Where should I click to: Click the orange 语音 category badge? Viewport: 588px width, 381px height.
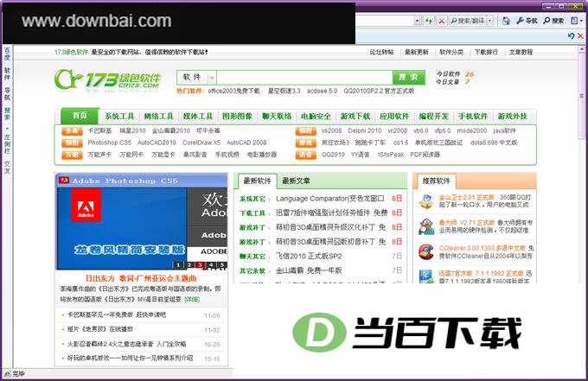(305, 155)
